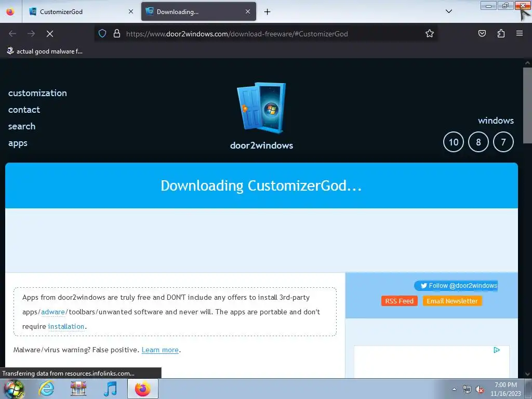Open the muted volume tray icon
The image size is (532, 399).
480,390
